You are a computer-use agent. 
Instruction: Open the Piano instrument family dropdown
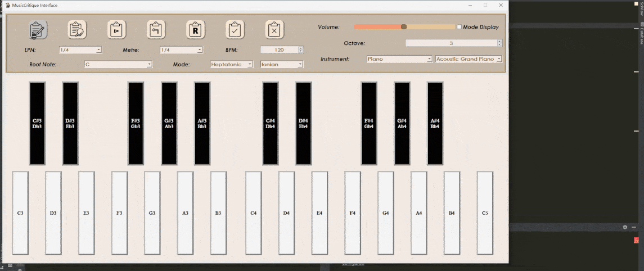click(x=399, y=59)
